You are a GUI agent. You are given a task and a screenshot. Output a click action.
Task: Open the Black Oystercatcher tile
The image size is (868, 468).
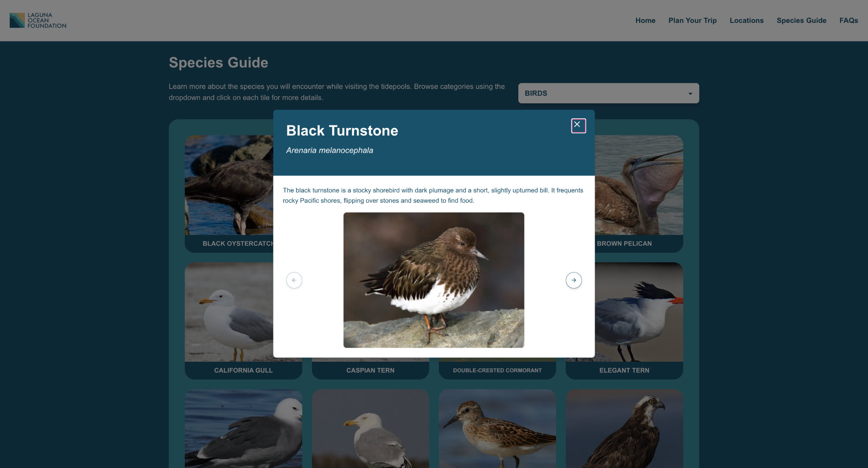pyautogui.click(x=229, y=194)
